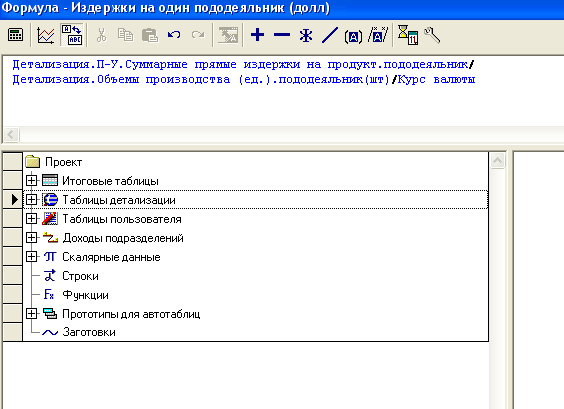Click the Скалярные данные pi icon
Screen dimensions: 564x409
point(50,256)
